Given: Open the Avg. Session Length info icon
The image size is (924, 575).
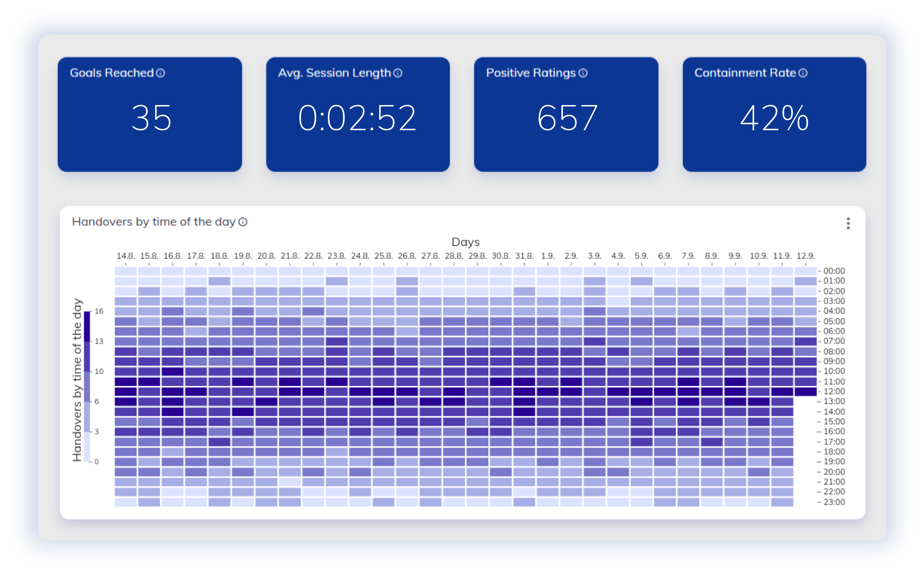Looking at the screenshot, I should click(x=398, y=73).
